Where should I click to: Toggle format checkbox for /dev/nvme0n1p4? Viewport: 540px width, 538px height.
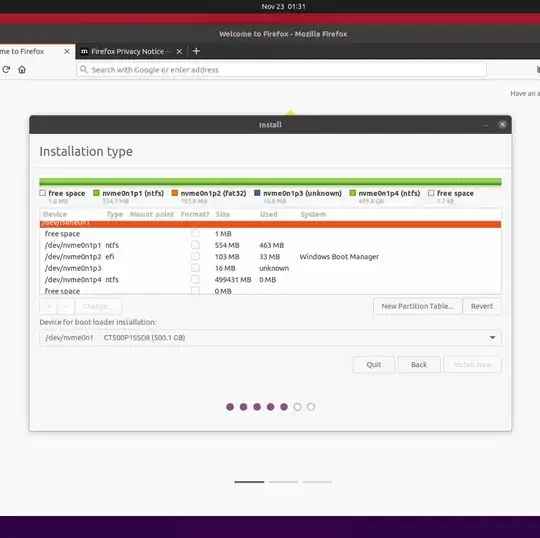point(195,279)
